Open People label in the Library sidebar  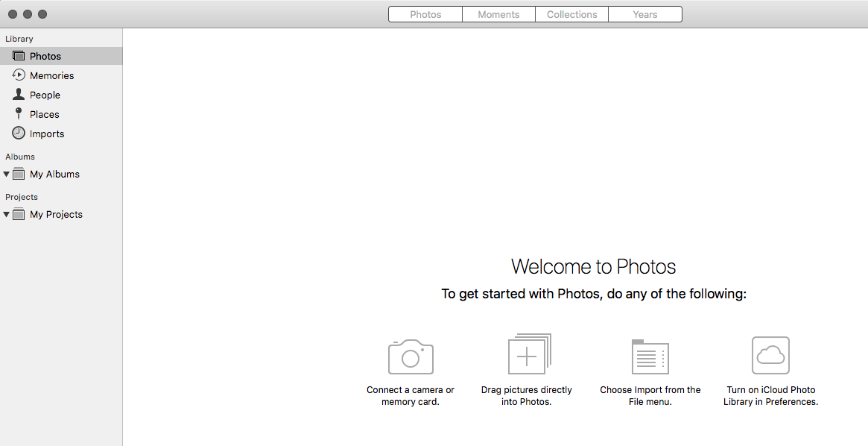pyautogui.click(x=45, y=95)
